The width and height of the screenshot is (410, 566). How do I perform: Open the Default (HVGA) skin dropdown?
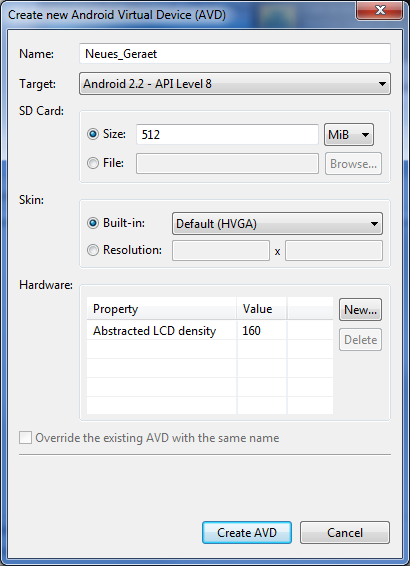[x=277, y=223]
